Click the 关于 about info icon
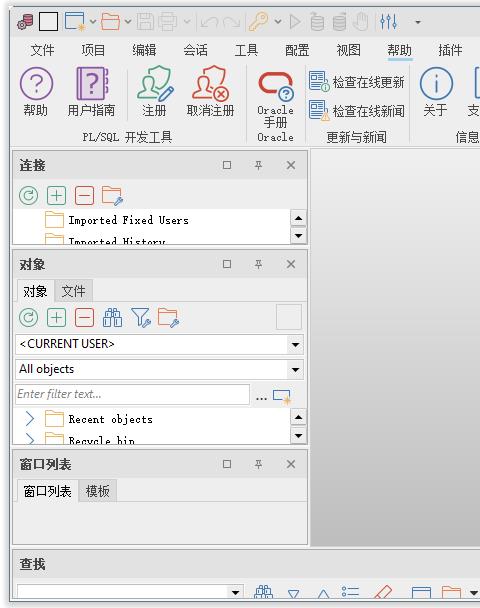 (x=436, y=83)
